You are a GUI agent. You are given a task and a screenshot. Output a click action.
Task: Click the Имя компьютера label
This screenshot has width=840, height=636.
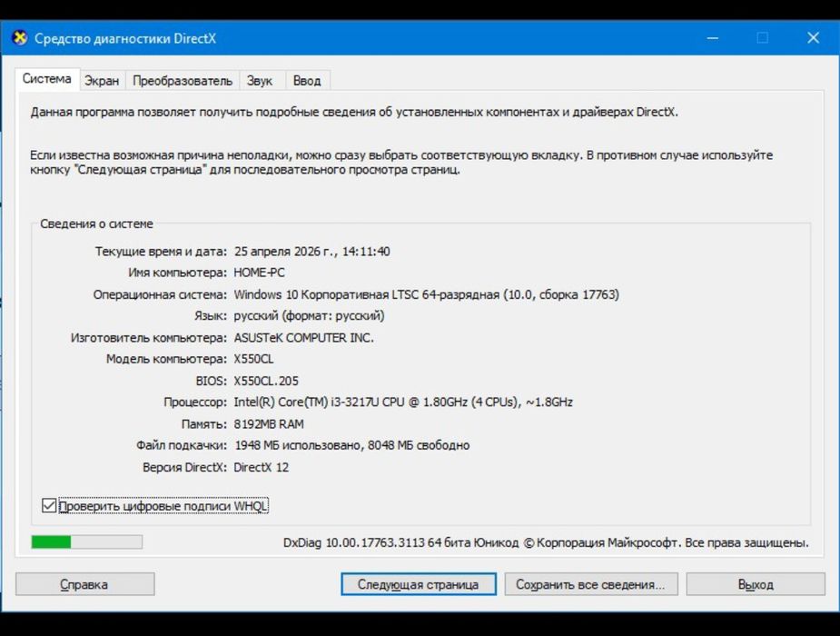tap(177, 273)
